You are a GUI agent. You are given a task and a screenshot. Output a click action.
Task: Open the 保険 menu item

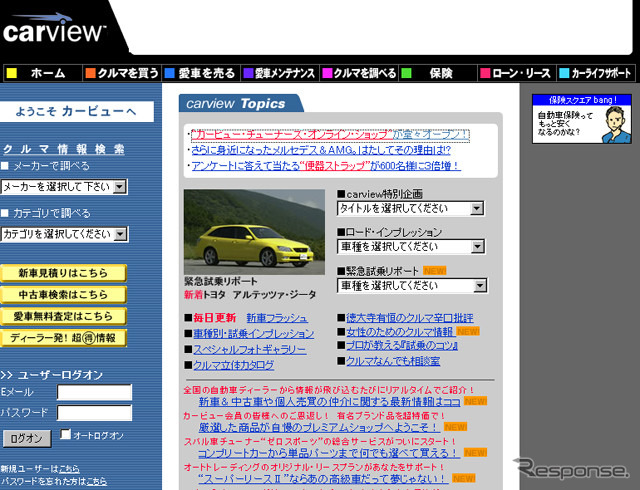point(438,74)
